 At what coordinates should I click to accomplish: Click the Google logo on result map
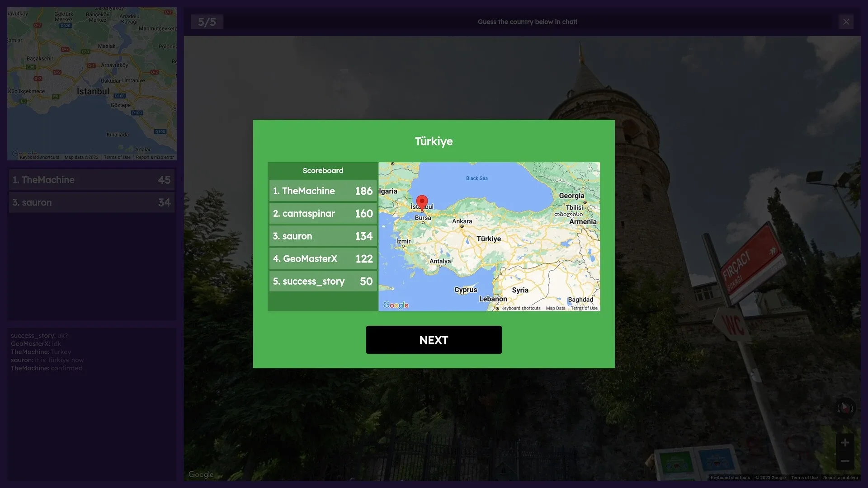point(396,305)
